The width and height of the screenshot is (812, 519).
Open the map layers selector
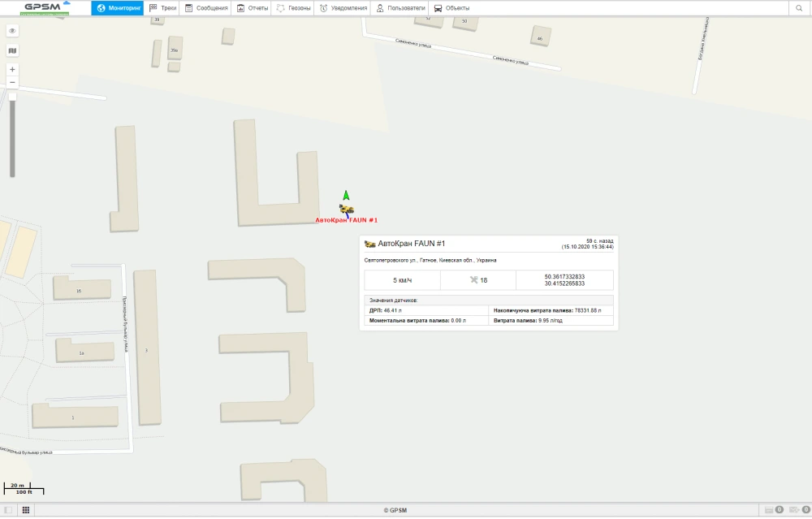12,50
